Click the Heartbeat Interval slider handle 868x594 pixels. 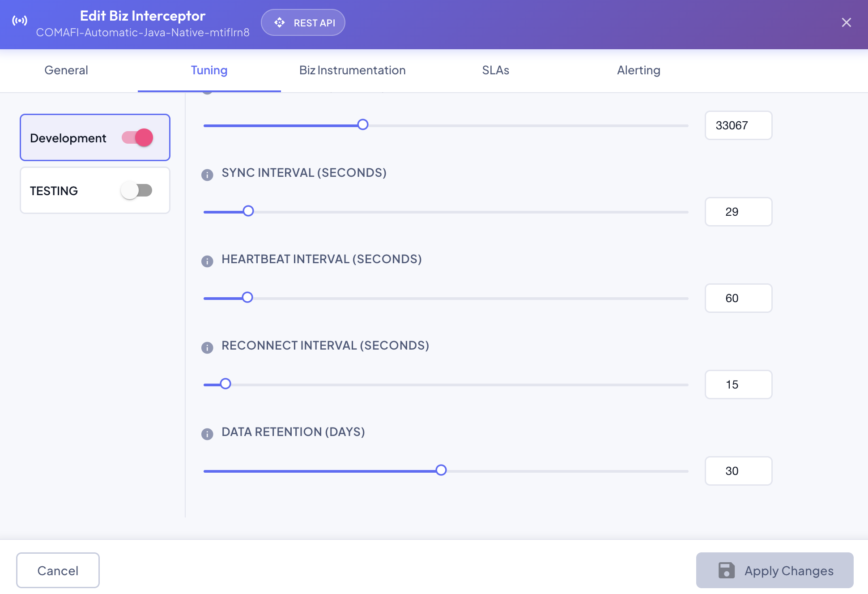point(247,297)
